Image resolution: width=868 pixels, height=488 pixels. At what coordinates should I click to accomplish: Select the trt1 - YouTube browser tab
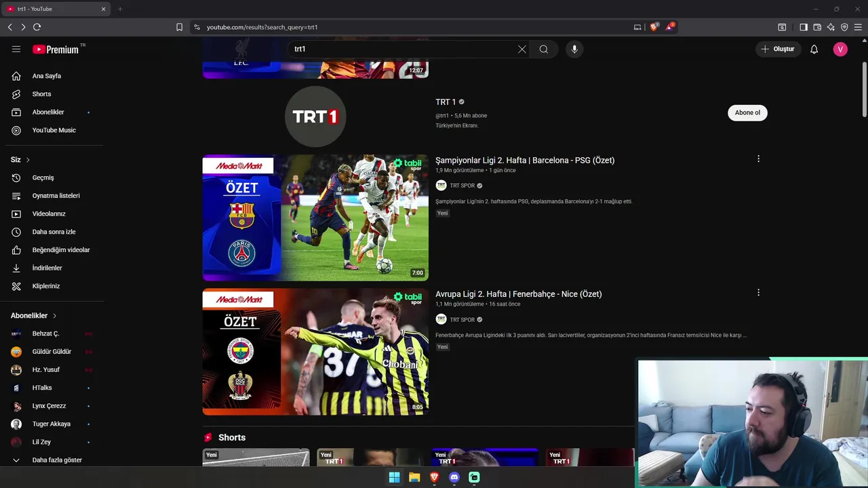[56, 9]
